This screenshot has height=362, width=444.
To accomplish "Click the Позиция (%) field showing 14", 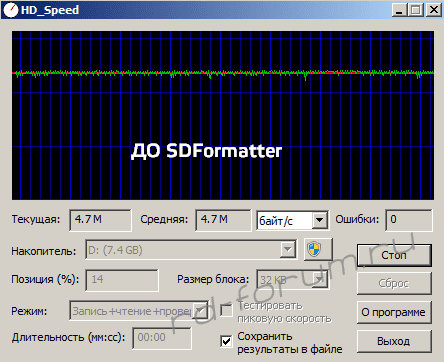I will [122, 280].
